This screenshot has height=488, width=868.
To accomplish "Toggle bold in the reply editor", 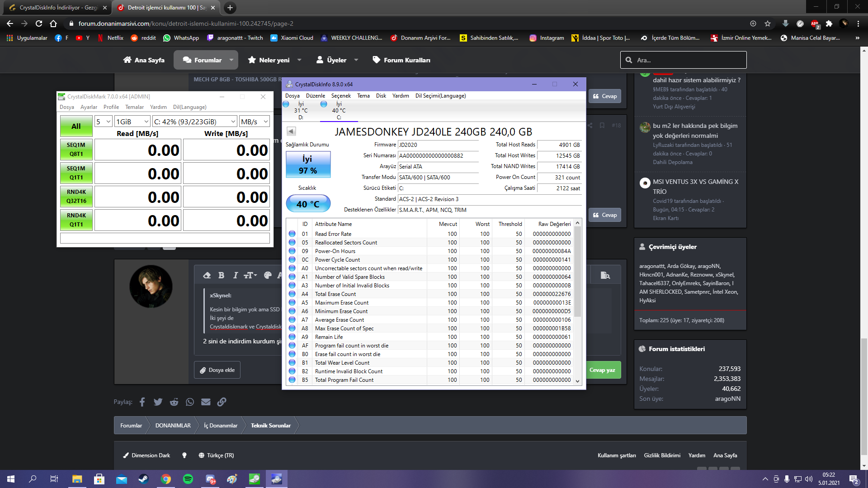I will [x=221, y=275].
